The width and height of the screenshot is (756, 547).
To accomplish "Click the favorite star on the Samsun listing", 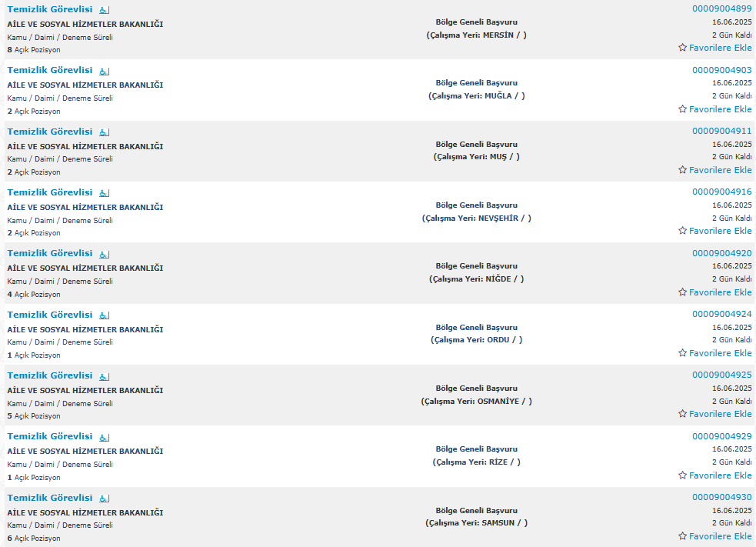I will pos(682,536).
